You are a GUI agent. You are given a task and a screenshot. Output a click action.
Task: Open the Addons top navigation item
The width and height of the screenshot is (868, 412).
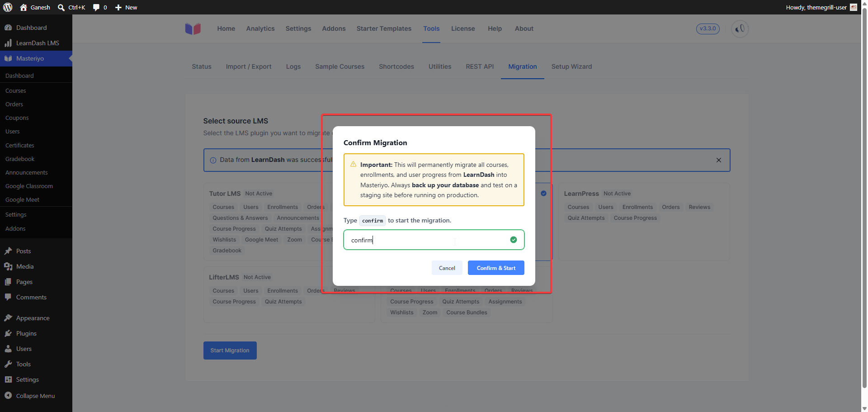[x=334, y=28]
